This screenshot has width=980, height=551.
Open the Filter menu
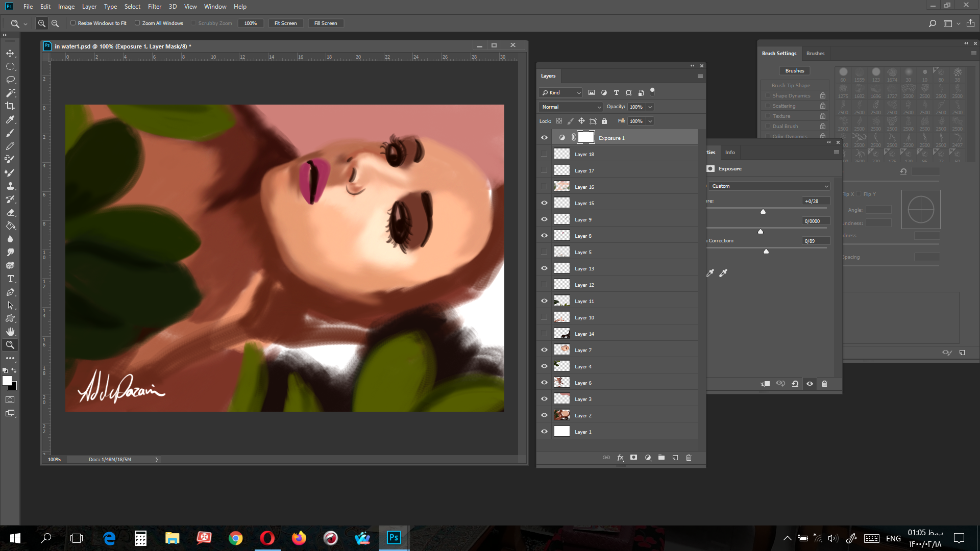coord(155,7)
